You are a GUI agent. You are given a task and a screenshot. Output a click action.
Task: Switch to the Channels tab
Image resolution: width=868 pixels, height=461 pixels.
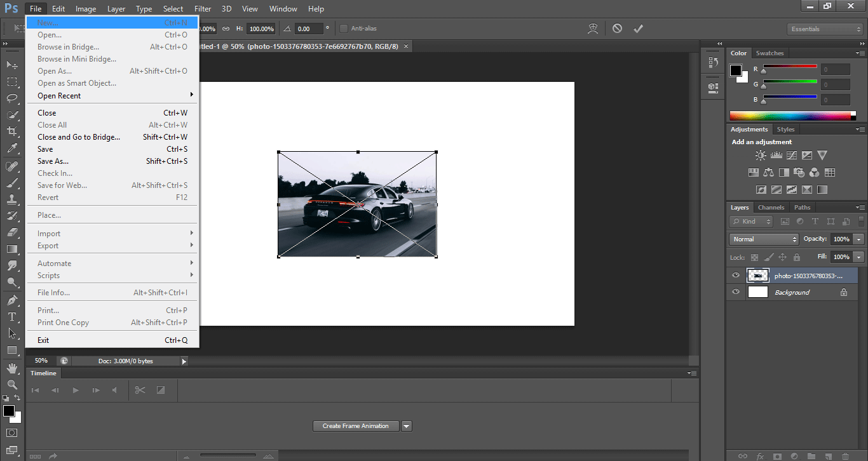tap(771, 208)
